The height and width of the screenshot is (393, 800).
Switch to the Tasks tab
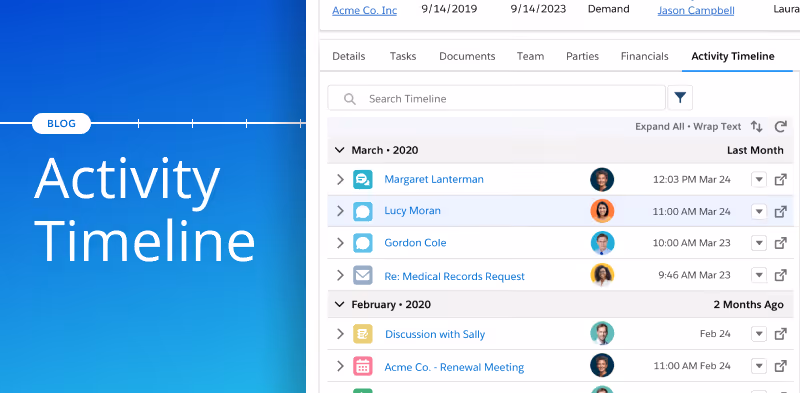point(403,56)
